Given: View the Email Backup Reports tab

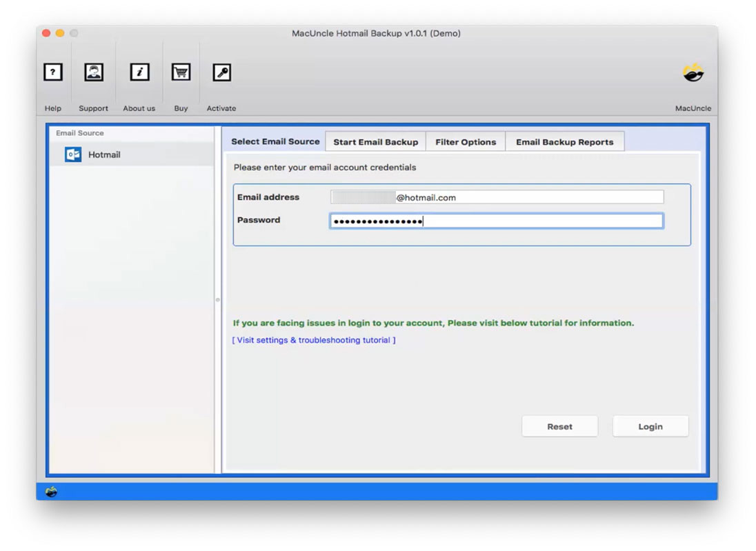Looking at the screenshot, I should click(x=566, y=141).
